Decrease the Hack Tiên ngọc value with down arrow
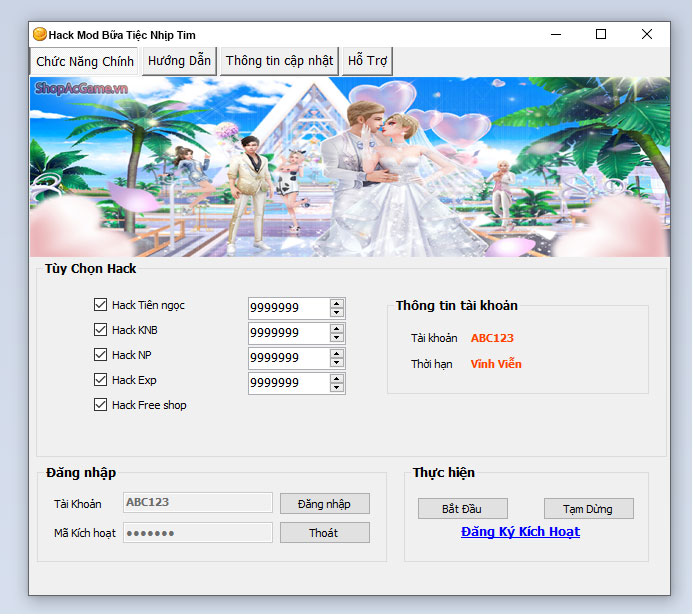Viewport: 693px width, 616px height. (337, 312)
